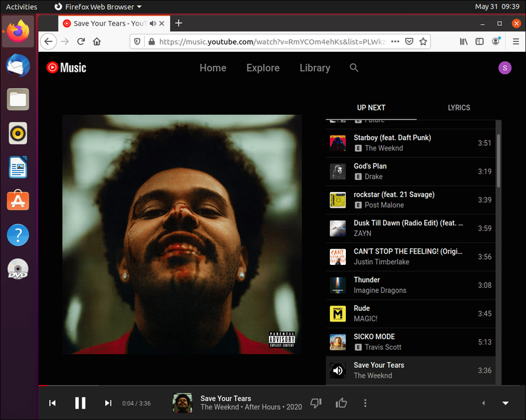Play SICKO MODE by Travis Scott

click(x=410, y=342)
